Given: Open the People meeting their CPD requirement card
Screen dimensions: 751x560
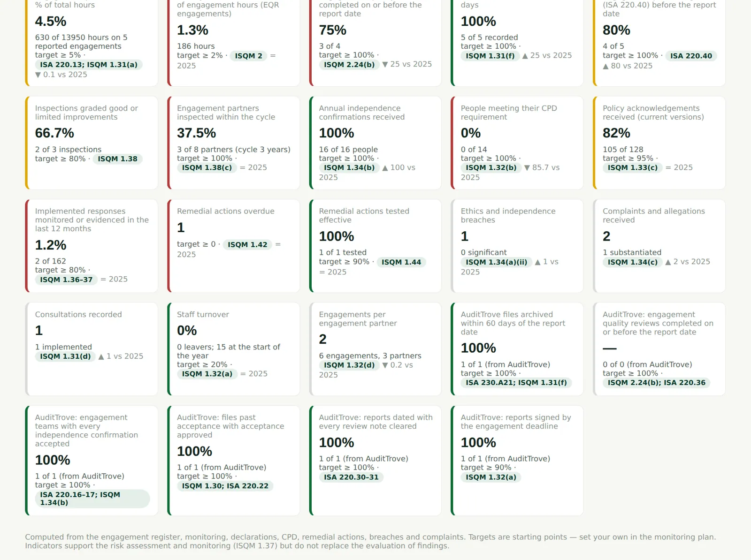Looking at the screenshot, I should coord(517,143).
